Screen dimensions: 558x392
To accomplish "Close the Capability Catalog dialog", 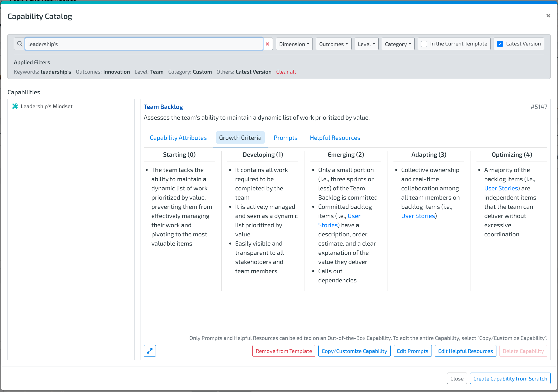I will click(x=548, y=16).
